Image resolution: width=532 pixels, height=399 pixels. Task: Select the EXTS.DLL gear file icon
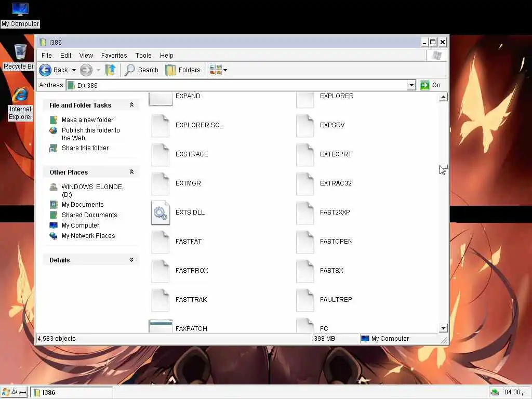161,212
